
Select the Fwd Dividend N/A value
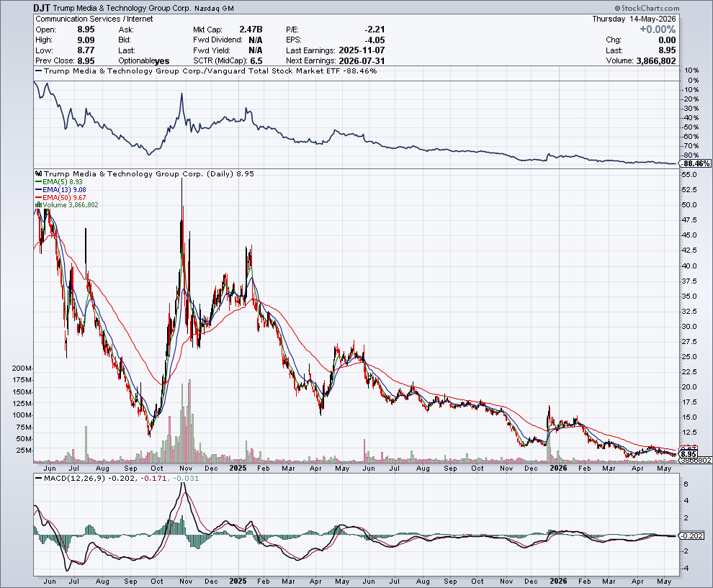[256, 40]
